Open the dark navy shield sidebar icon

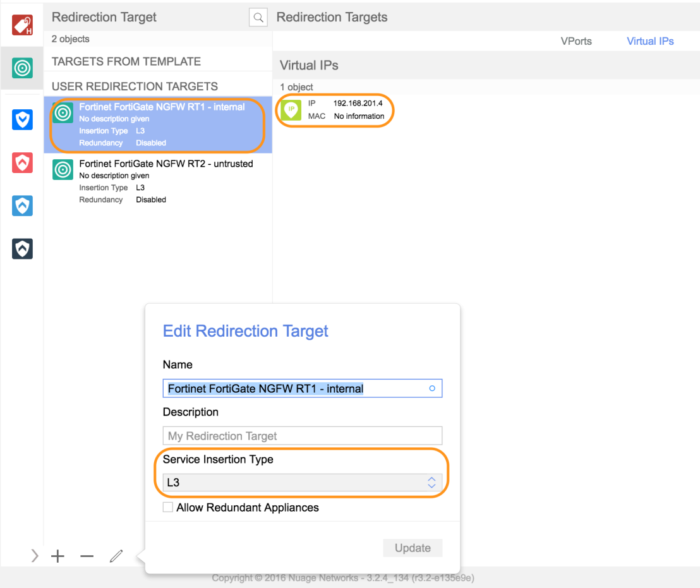(x=22, y=248)
